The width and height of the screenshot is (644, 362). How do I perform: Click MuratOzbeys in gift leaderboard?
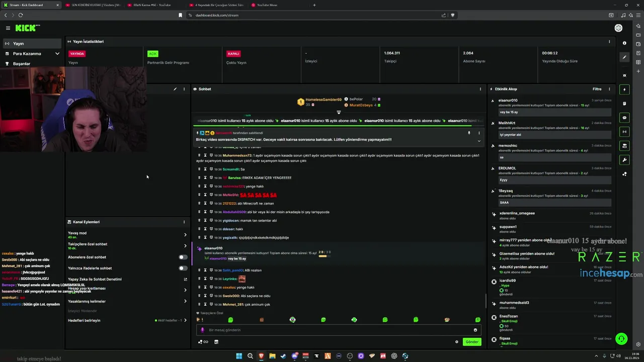(x=361, y=105)
